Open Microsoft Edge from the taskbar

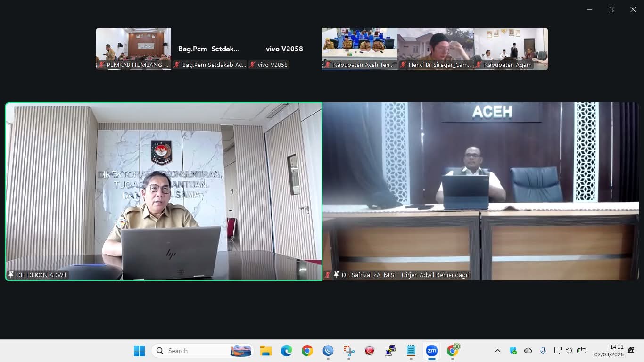coord(287,351)
